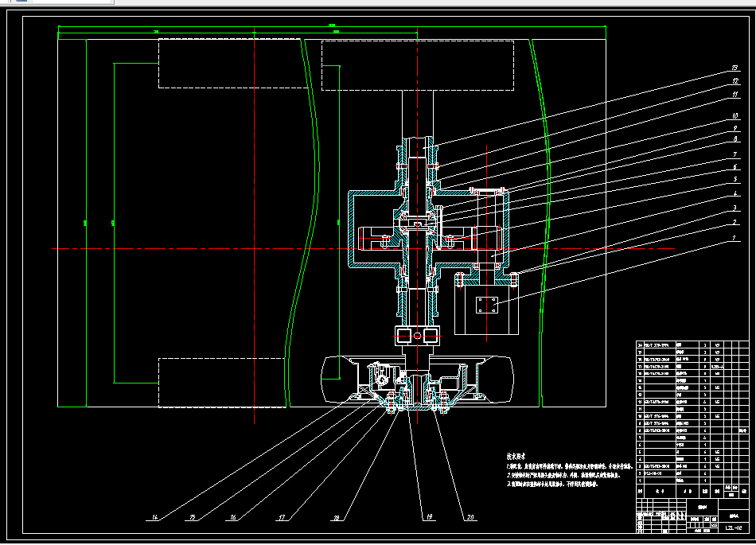
Task: Select callout number 7 label
Action: click(735, 154)
